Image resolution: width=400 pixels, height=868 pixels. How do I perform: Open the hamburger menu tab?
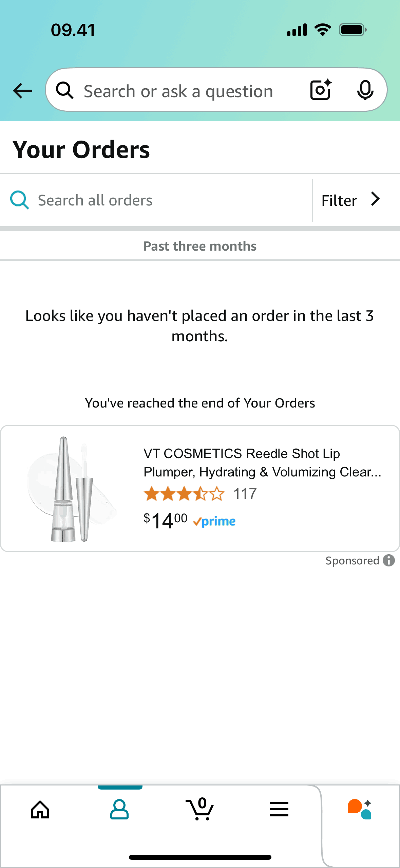(279, 810)
